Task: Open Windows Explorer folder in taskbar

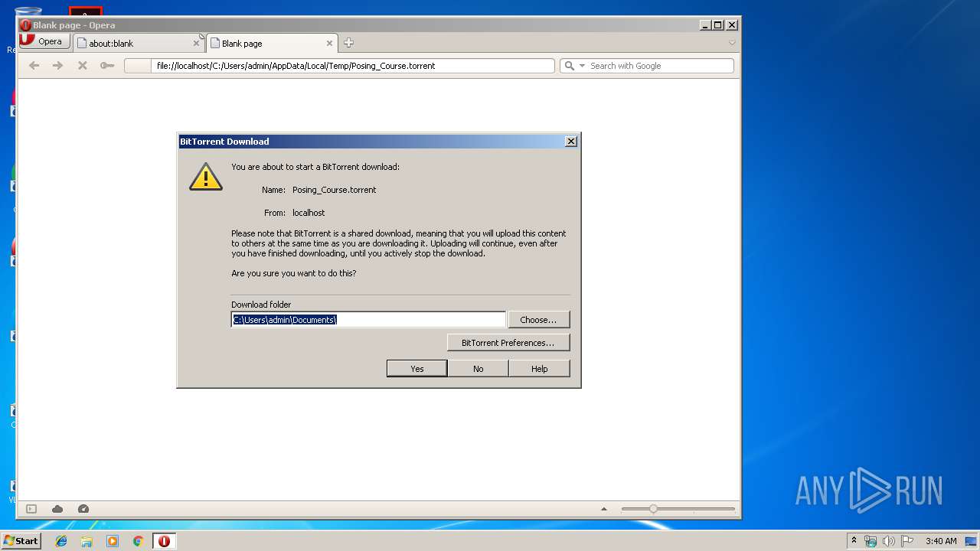Action: tap(87, 541)
